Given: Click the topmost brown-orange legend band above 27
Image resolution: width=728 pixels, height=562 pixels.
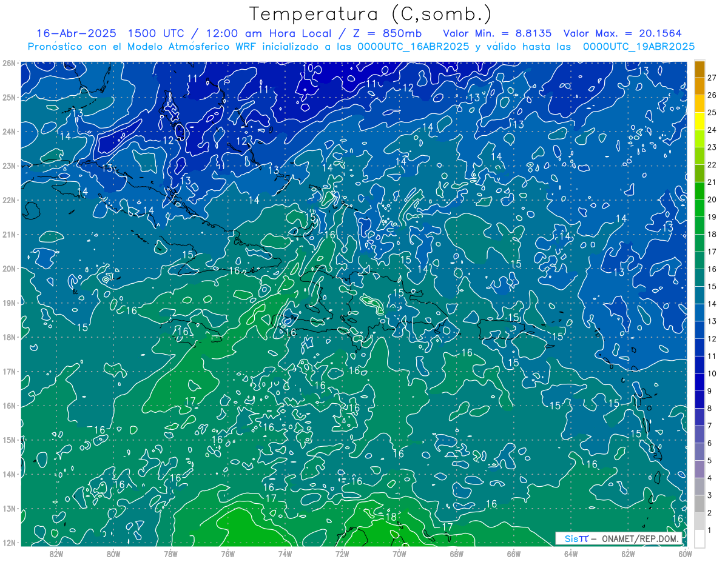Looking at the screenshot, I should [x=699, y=69].
